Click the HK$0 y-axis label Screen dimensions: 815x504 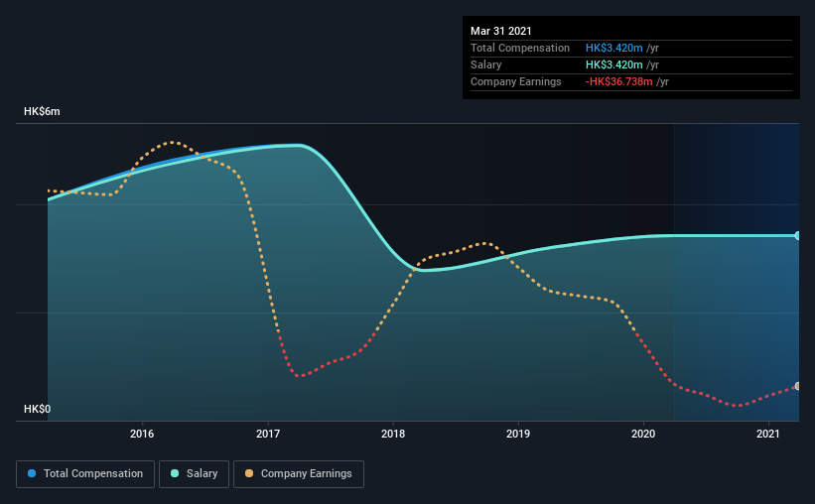coord(38,409)
